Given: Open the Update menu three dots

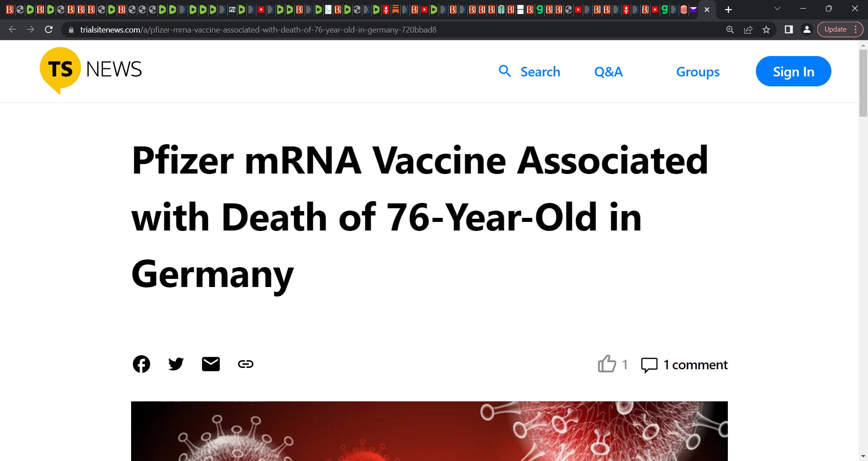Looking at the screenshot, I should pyautogui.click(x=855, y=29).
